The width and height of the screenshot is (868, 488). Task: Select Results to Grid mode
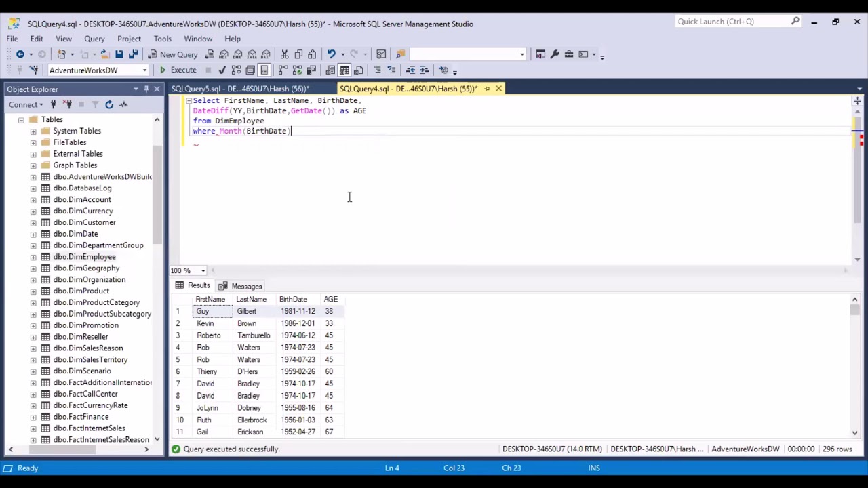[x=344, y=70]
